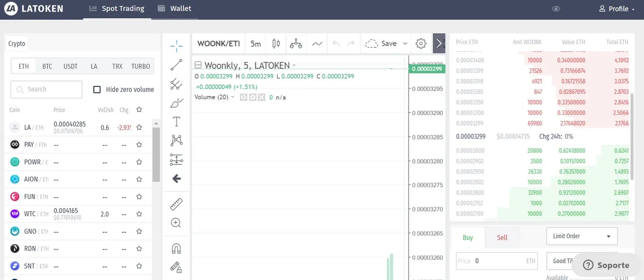The width and height of the screenshot is (644, 280).
Task: Open Spot Trading tab
Action: click(117, 9)
